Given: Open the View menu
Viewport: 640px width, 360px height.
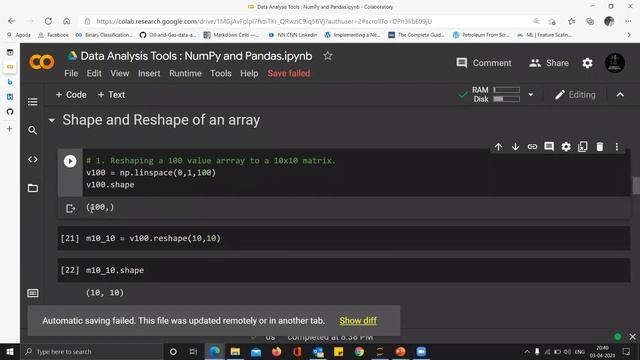Looking at the screenshot, I should (120, 73).
